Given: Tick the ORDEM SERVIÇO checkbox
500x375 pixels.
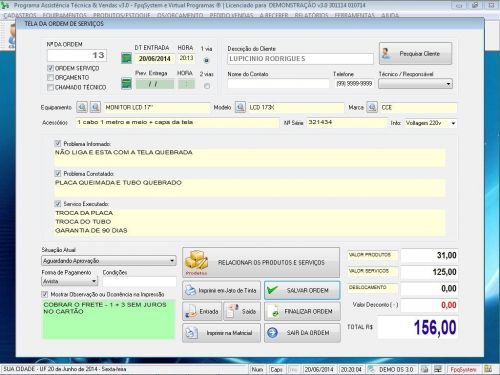Looking at the screenshot, I should [x=50, y=68].
